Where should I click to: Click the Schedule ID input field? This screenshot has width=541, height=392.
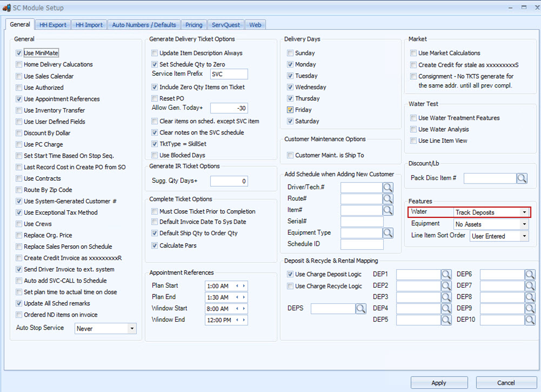coord(362,244)
